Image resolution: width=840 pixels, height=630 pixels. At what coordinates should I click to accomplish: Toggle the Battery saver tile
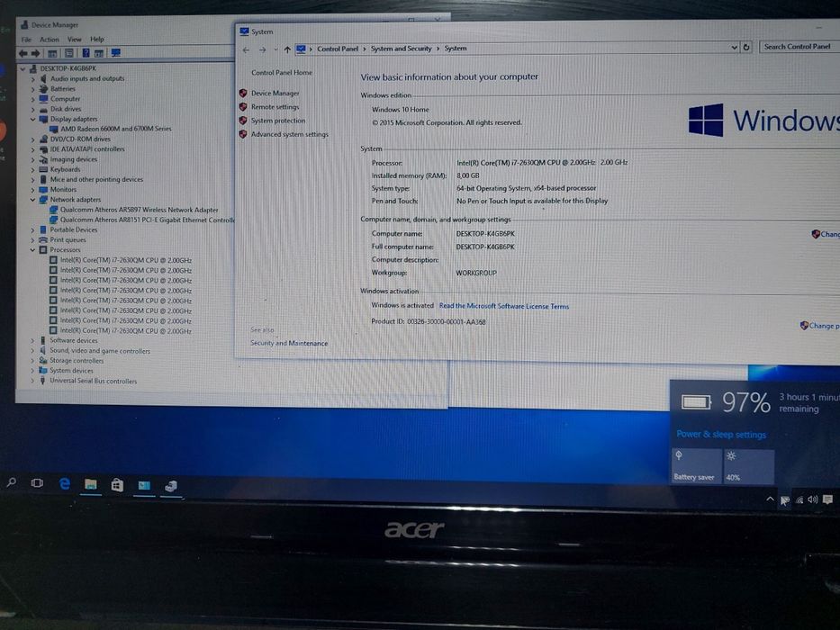point(697,466)
